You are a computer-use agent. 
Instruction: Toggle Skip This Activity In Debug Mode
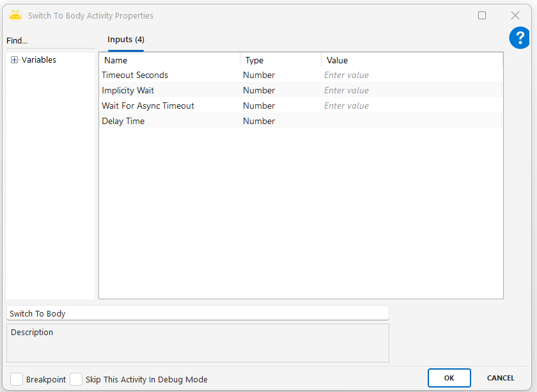(76, 379)
